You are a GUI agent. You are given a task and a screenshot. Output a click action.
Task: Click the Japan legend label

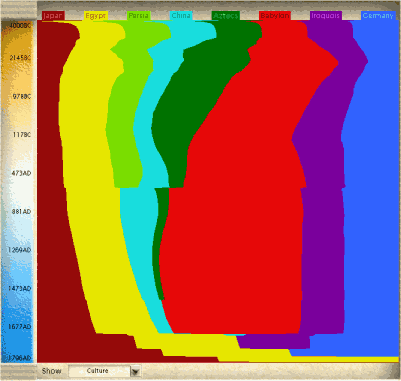53,16
